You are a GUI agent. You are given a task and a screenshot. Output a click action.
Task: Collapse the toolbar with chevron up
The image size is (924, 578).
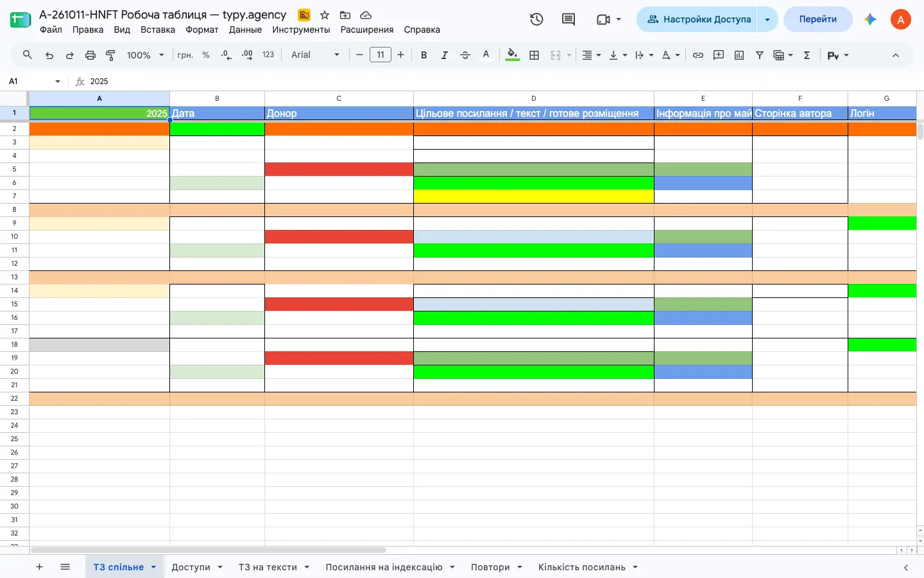(896, 55)
